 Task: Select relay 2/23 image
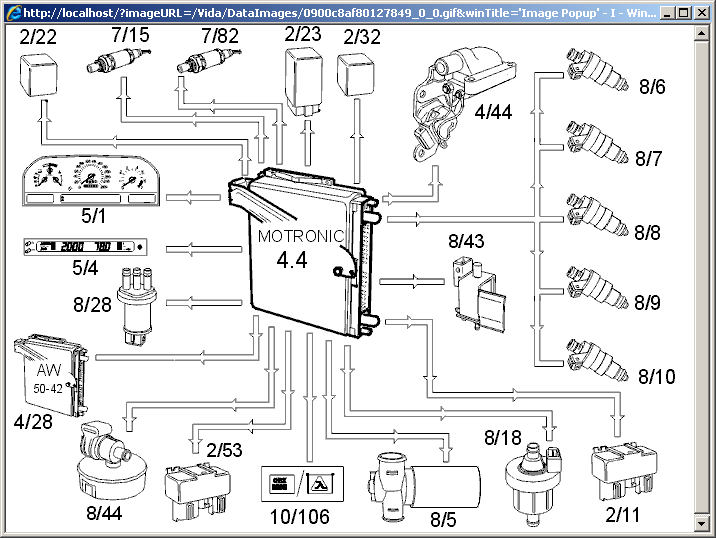(x=304, y=82)
